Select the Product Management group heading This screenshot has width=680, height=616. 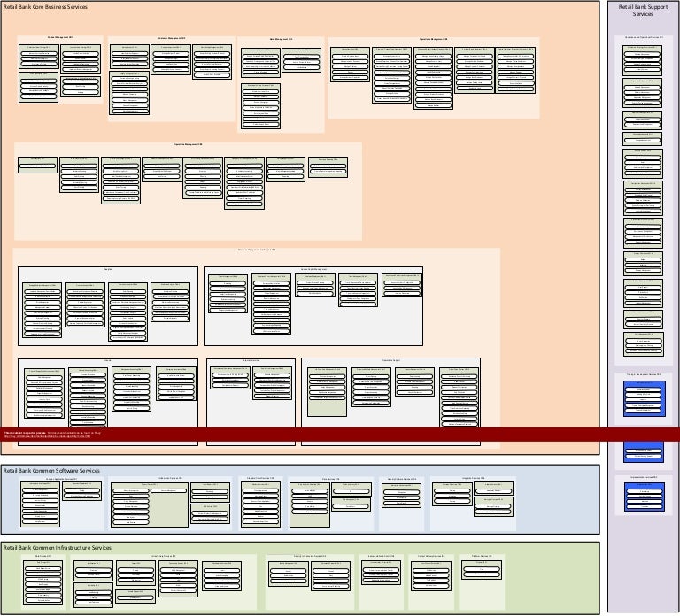(x=60, y=38)
